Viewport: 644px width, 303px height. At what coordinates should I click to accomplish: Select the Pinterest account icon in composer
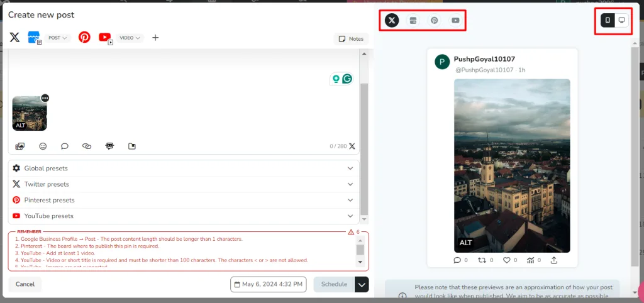coord(84,37)
